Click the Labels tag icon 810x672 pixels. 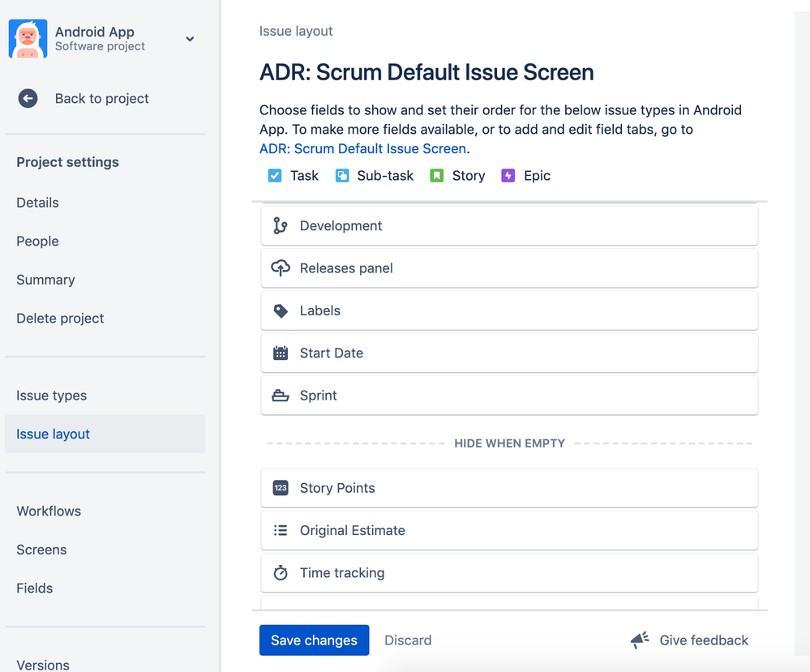pos(281,310)
